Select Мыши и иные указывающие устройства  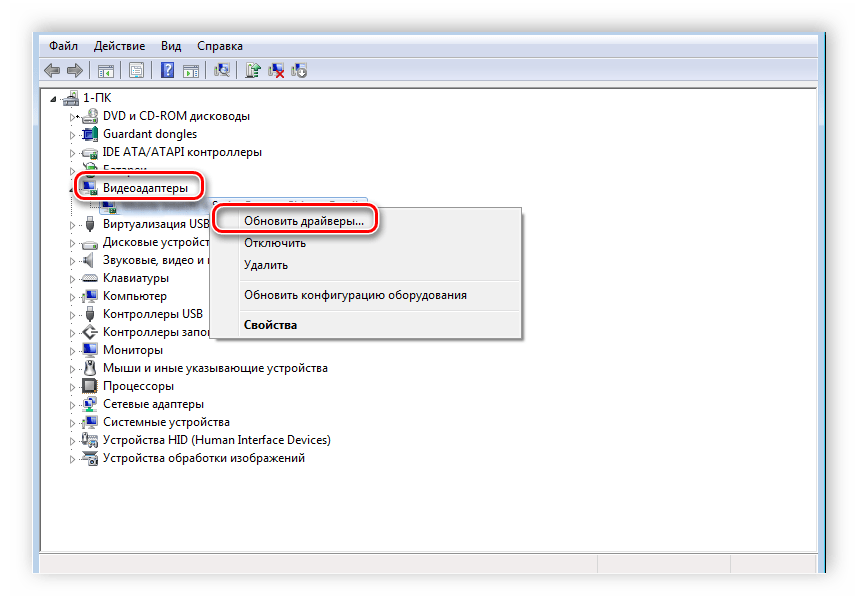point(215,368)
